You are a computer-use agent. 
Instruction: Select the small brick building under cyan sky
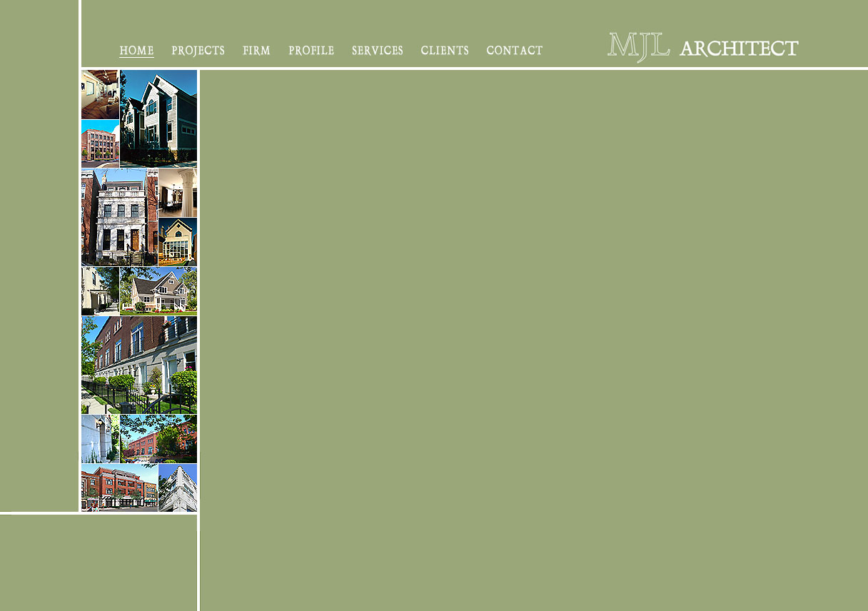[100, 144]
